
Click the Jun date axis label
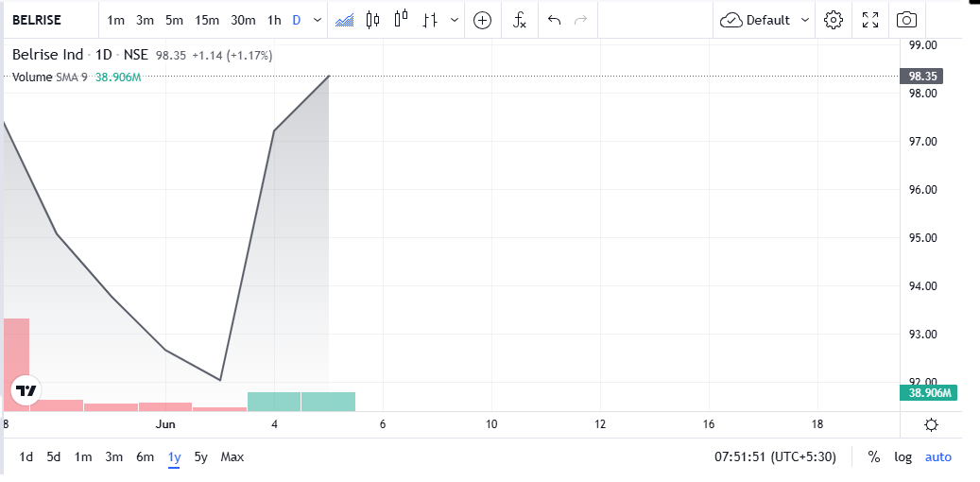pyautogui.click(x=165, y=424)
